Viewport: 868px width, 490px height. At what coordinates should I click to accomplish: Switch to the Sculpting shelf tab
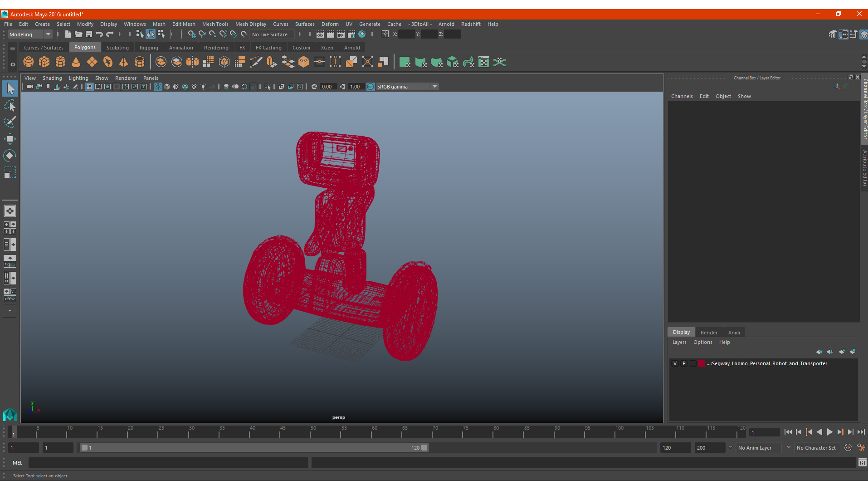(117, 48)
